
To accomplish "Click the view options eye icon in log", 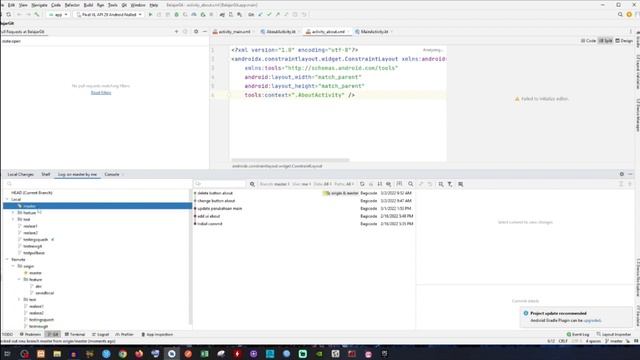I will coord(389,184).
